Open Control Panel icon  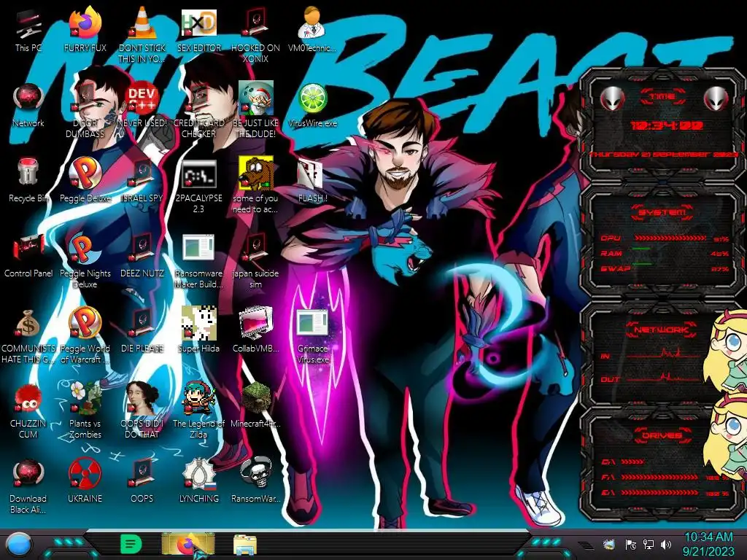[28, 255]
